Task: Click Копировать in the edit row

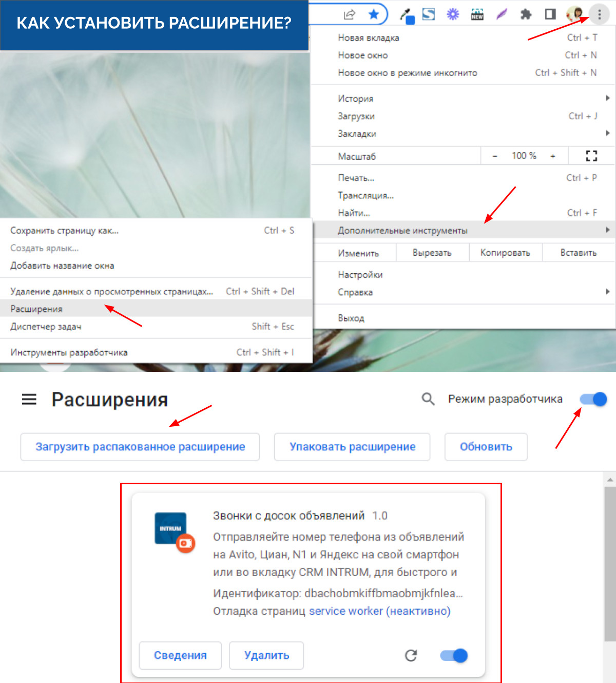Action: pyautogui.click(x=505, y=253)
